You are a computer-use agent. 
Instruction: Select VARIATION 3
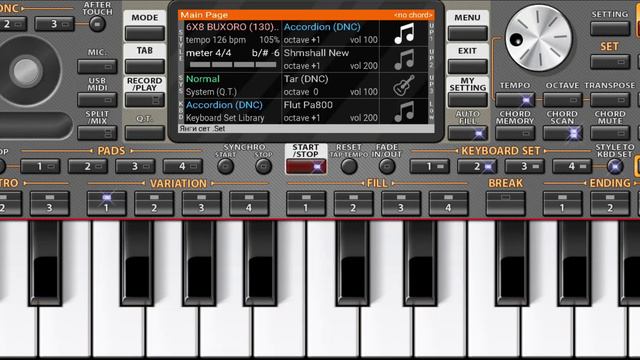coord(202,203)
